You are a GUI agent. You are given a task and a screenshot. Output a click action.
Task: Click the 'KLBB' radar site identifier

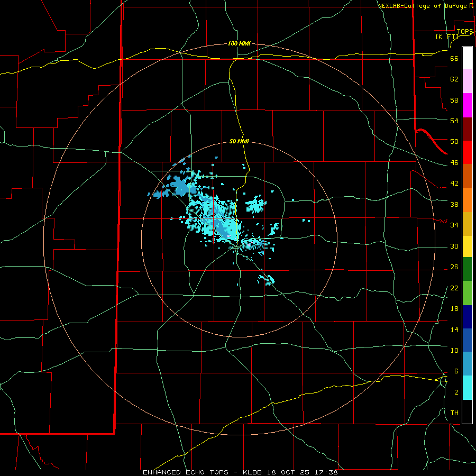click(253, 472)
